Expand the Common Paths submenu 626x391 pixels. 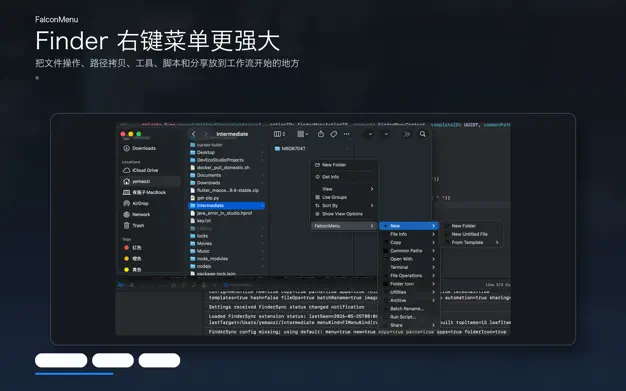click(409, 251)
